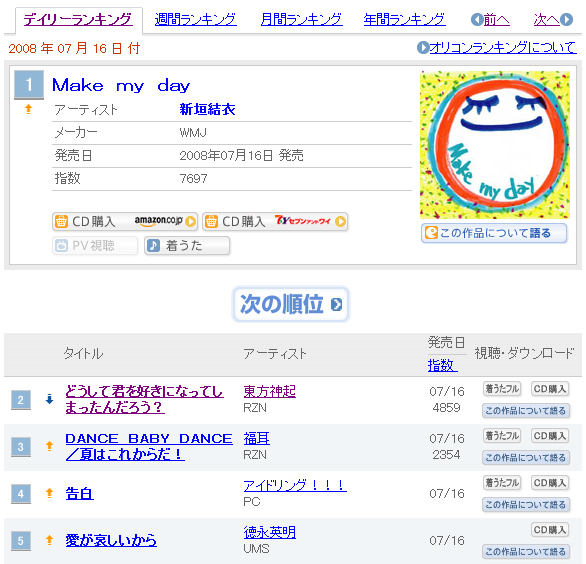Click rank 2 number badge

coord(21,400)
